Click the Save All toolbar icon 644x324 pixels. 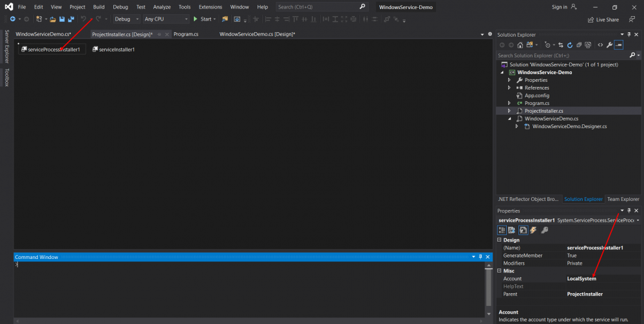71,19
